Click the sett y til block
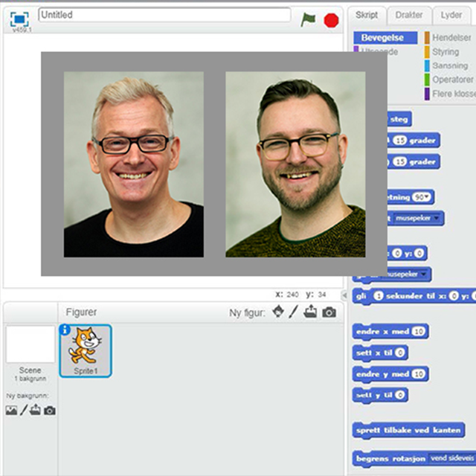476x476 pixels. coord(380,395)
